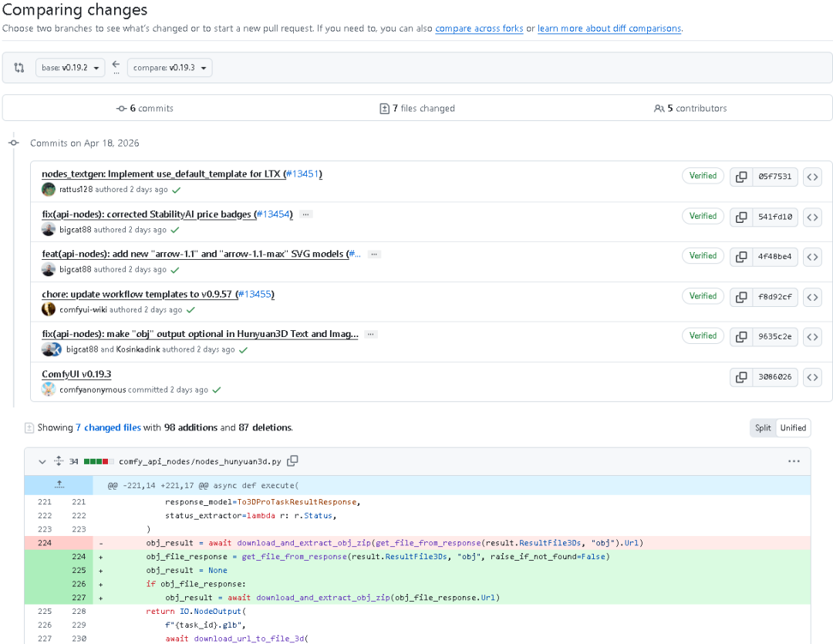This screenshot has width=833, height=644.
Task: Select added line number 227
Action: tap(79, 598)
